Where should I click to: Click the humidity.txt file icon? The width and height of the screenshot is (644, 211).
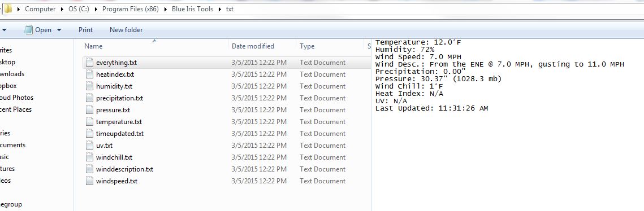[89, 86]
